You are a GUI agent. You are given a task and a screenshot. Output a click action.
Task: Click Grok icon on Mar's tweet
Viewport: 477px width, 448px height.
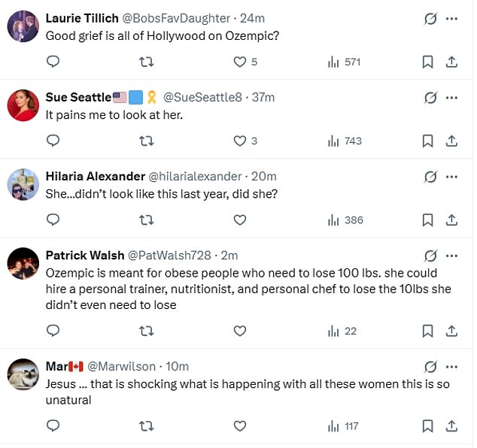(x=430, y=367)
